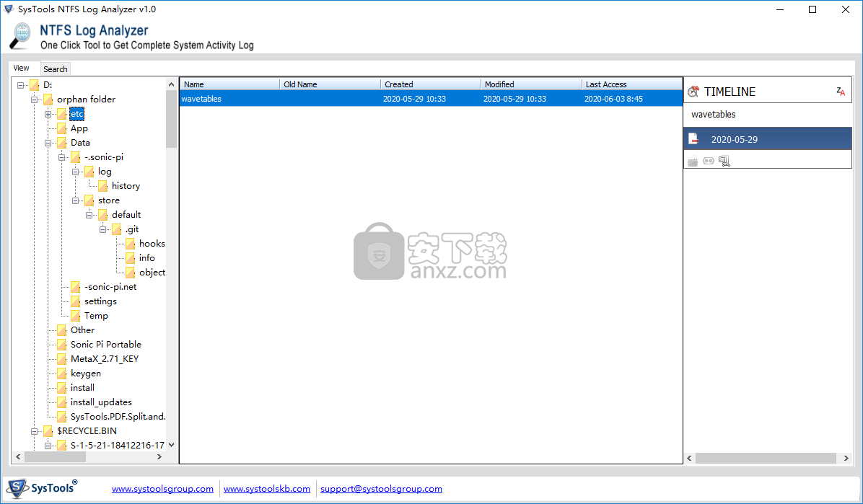
Task: Select the -sonic-pi.net folder
Action: (110, 287)
